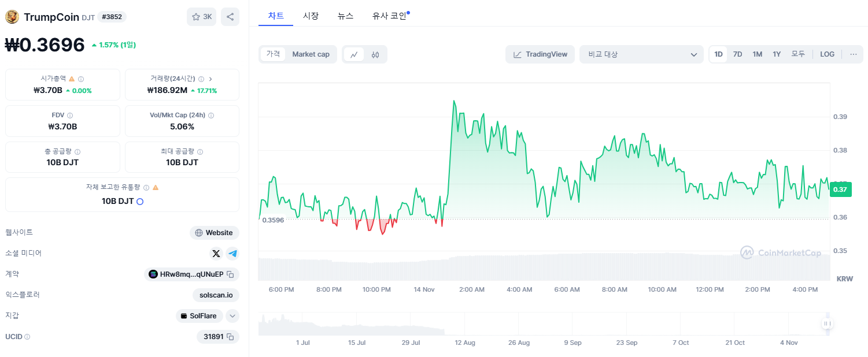The image size is (868, 357).
Task: Click the TrumpCoin logo icon
Action: click(x=12, y=17)
